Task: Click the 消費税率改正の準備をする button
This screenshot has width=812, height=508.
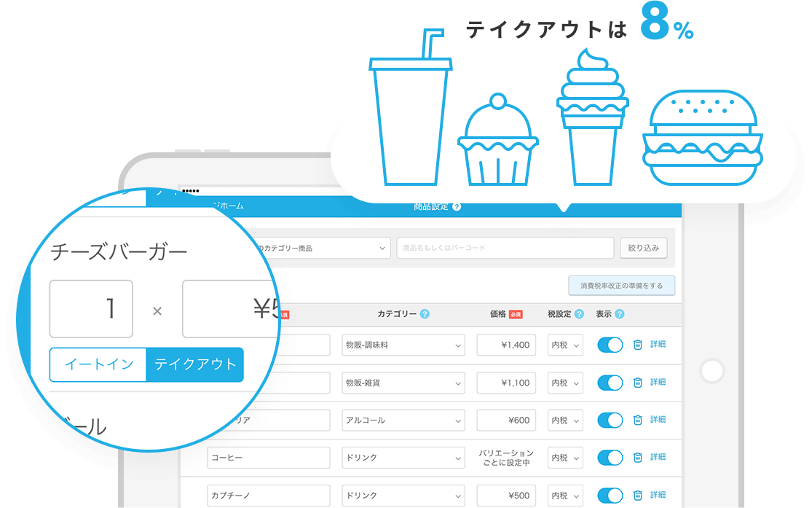Action: tap(621, 286)
